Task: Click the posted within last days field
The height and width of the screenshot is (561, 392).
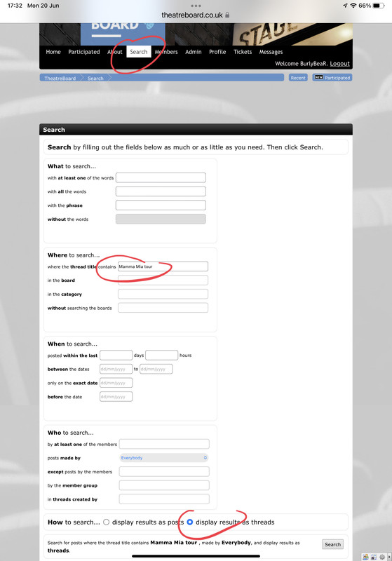Action: (x=116, y=355)
